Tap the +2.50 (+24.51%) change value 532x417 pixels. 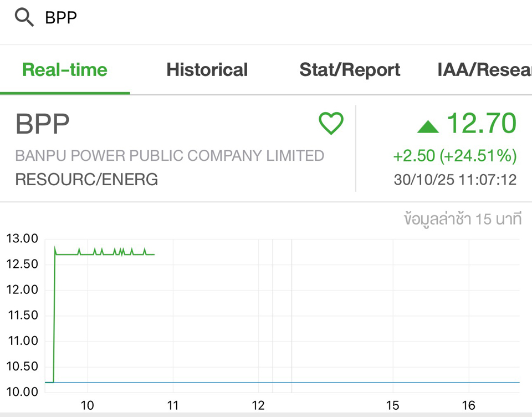(x=454, y=156)
